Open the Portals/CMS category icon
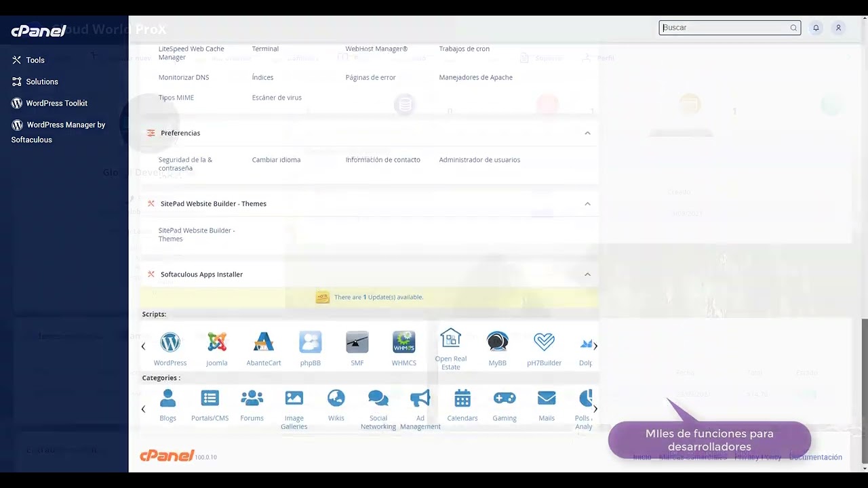The image size is (868, 488). click(210, 399)
